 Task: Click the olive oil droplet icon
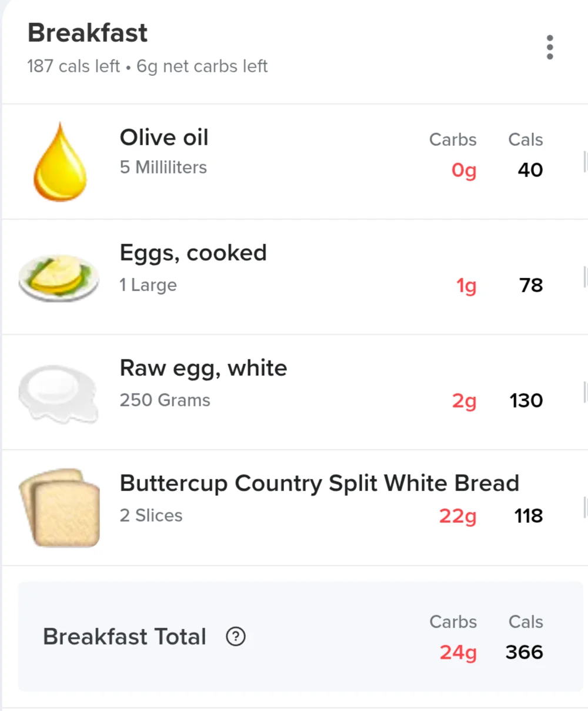pyautogui.click(x=60, y=162)
